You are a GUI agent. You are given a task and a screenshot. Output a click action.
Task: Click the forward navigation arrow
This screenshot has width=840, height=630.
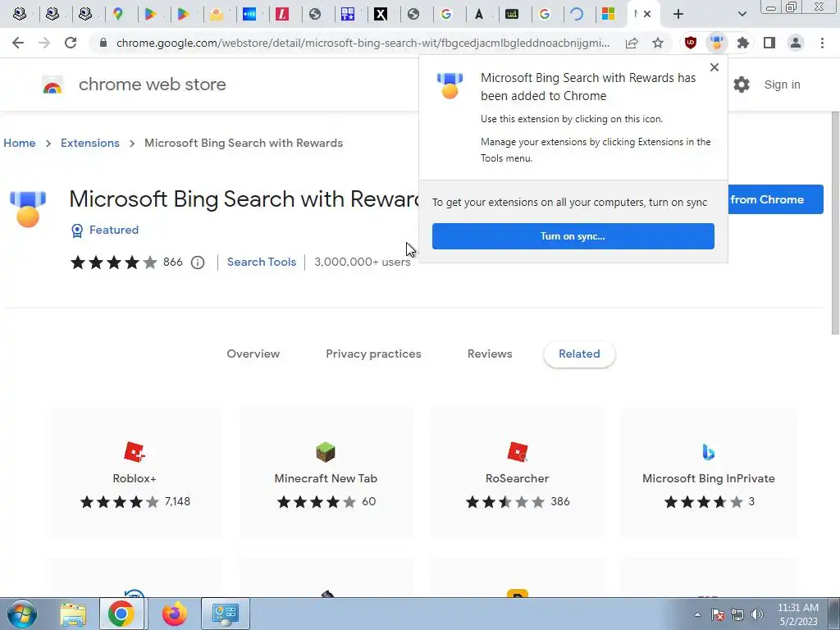[44, 43]
